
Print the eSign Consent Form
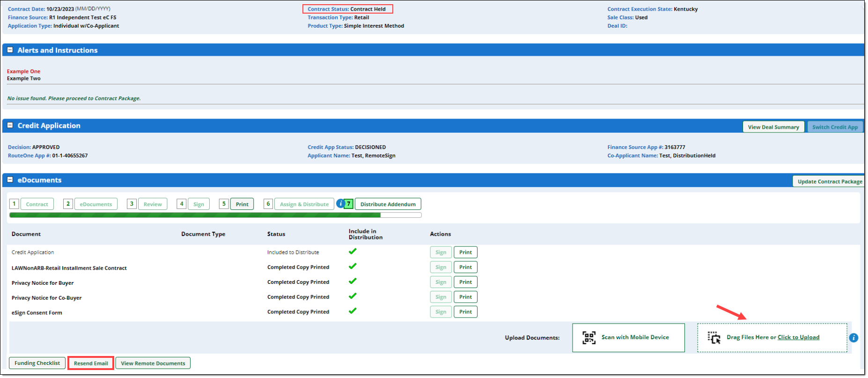pos(465,312)
